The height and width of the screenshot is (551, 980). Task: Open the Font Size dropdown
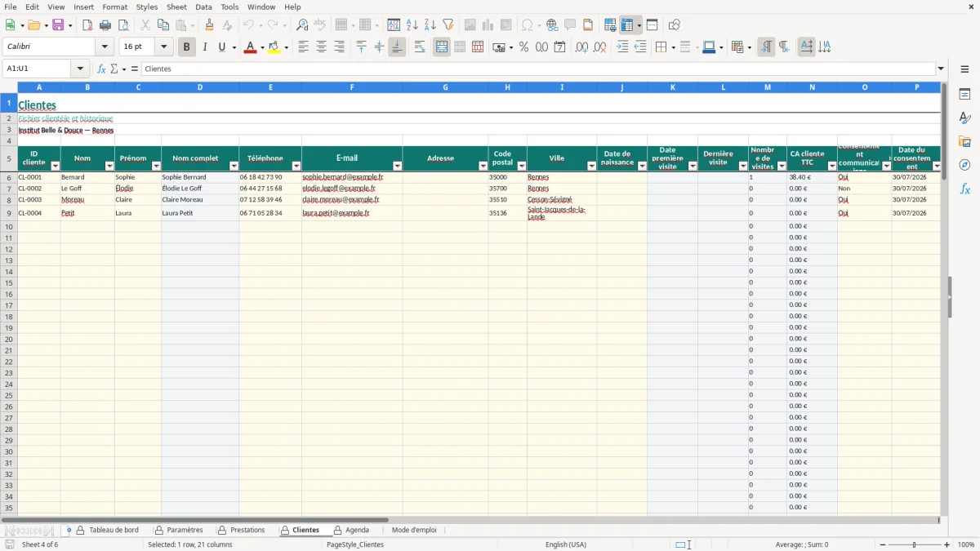[163, 47]
